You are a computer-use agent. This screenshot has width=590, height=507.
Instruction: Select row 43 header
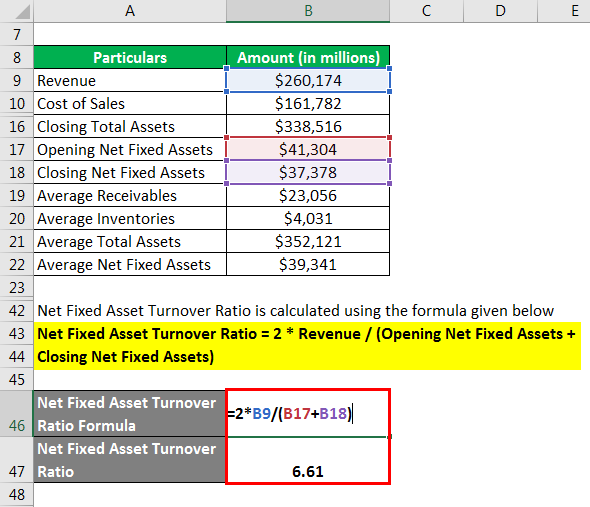pos(17,333)
